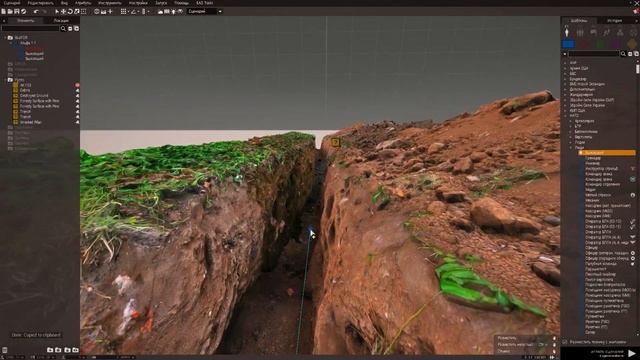
Task: Pick the blue side color swatch
Action: [x=568, y=44]
